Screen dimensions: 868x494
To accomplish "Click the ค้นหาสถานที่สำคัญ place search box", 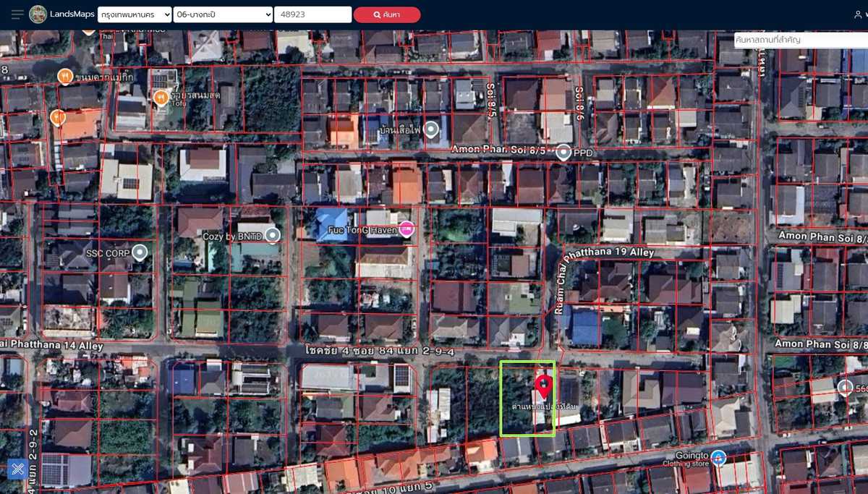I will pyautogui.click(x=799, y=40).
